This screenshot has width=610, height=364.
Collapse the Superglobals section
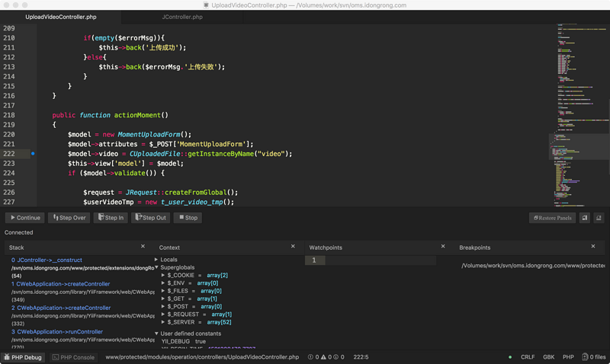click(x=156, y=267)
